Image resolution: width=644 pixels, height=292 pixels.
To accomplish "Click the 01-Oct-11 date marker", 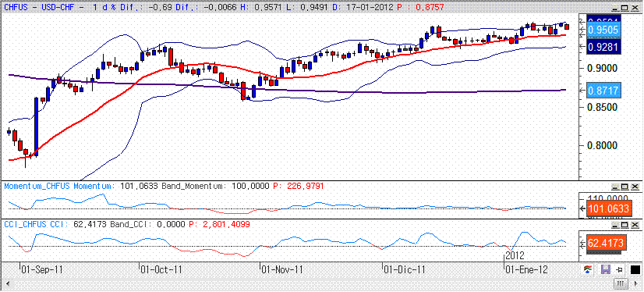I will 161,269.
